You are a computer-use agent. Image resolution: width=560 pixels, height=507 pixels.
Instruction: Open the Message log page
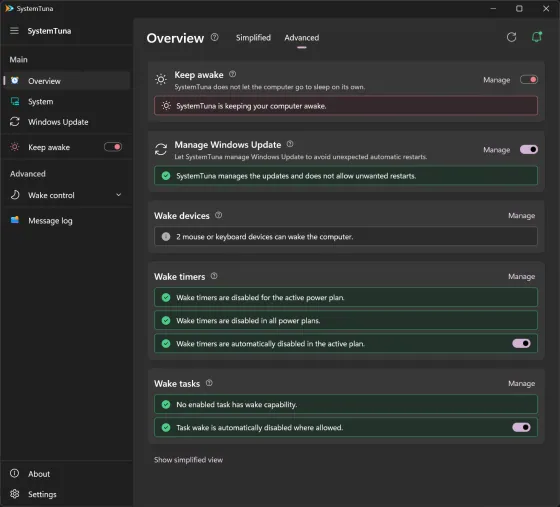tap(67, 220)
